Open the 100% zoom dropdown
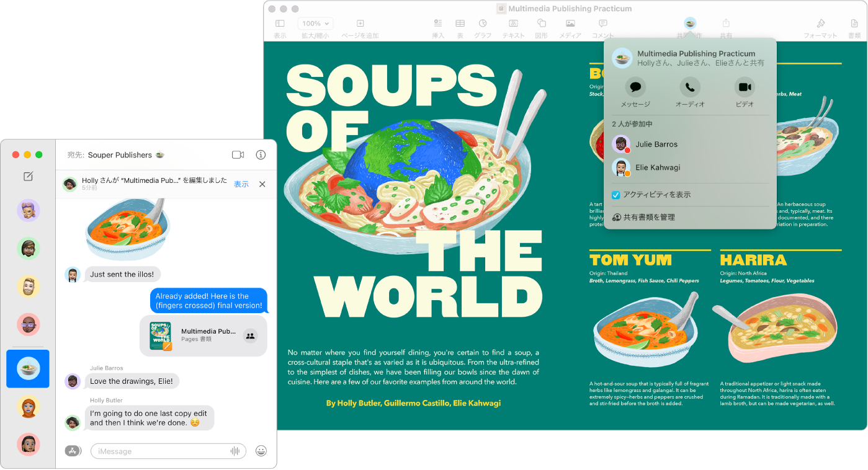 [x=315, y=23]
